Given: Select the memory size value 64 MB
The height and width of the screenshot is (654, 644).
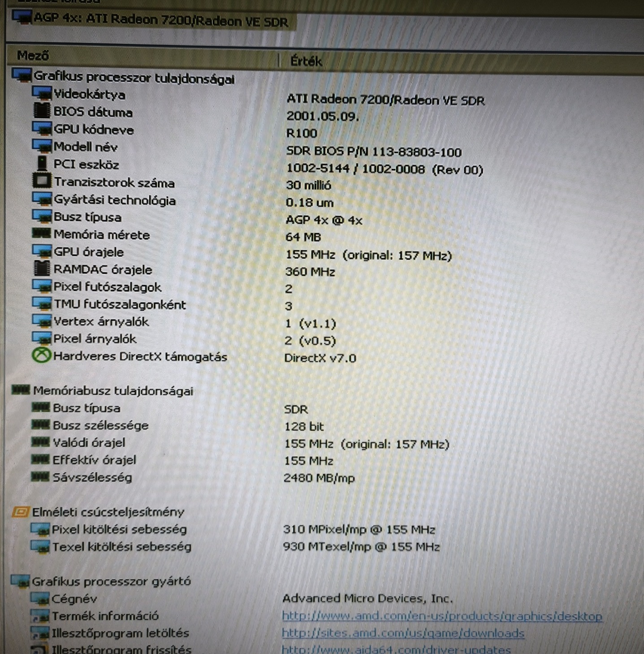Looking at the screenshot, I should [x=303, y=237].
